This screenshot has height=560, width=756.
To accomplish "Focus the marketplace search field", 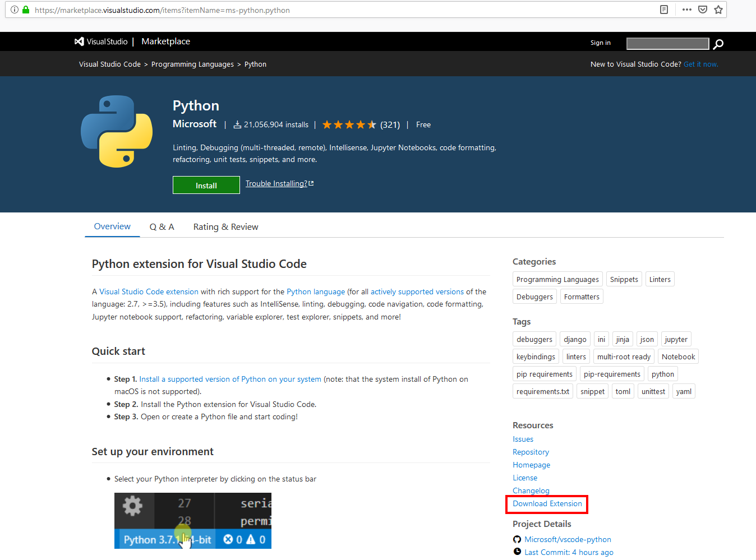I will [x=667, y=44].
